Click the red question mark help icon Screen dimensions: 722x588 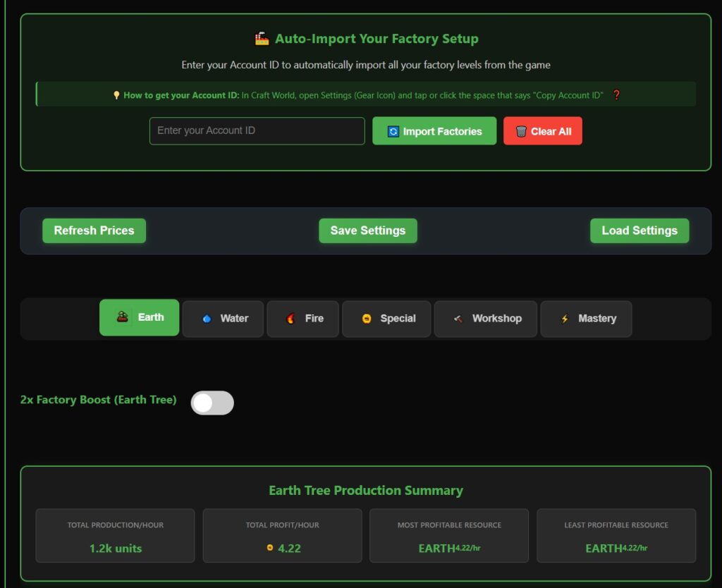click(x=616, y=95)
